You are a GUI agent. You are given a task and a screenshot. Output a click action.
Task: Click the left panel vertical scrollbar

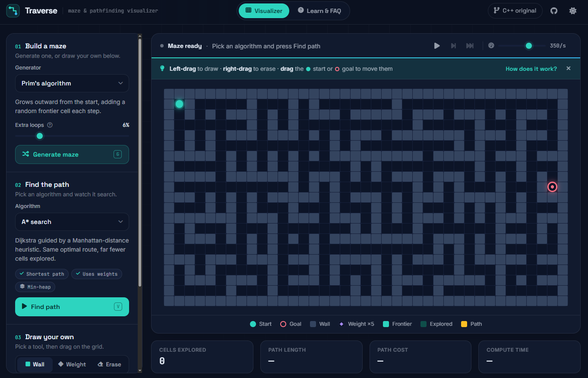[139, 162]
